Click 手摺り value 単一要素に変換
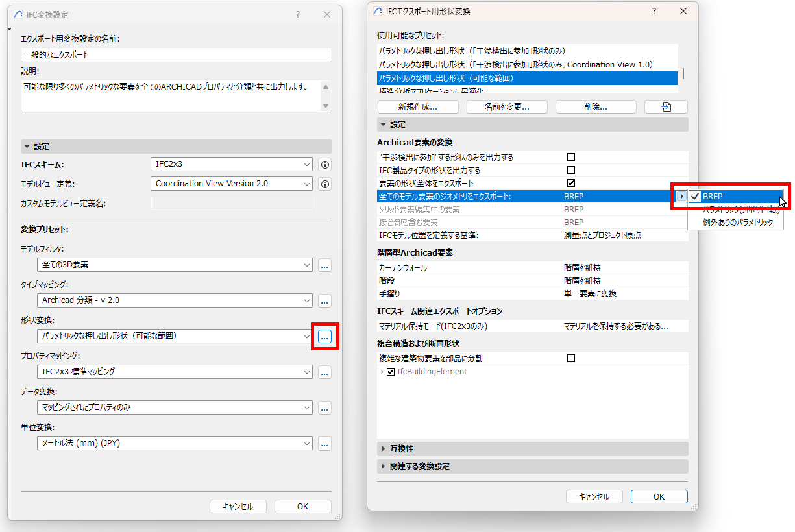The height and width of the screenshot is (532, 795). pos(590,293)
